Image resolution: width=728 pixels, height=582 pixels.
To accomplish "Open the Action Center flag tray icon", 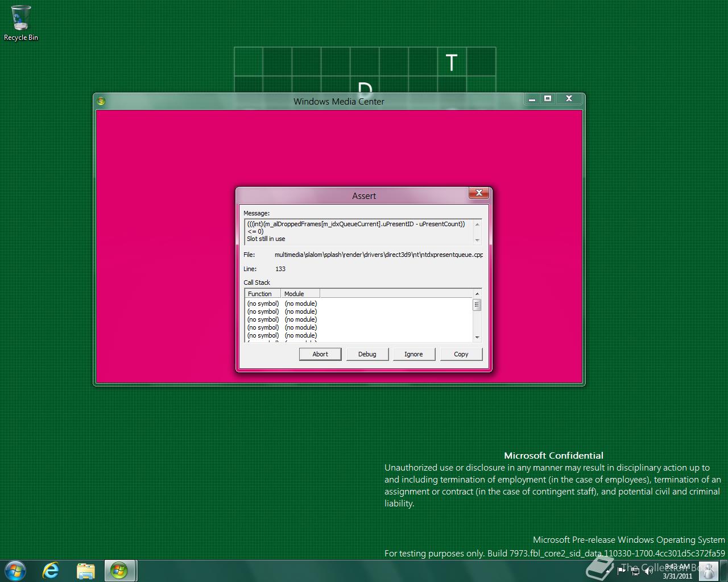I will tap(621, 571).
